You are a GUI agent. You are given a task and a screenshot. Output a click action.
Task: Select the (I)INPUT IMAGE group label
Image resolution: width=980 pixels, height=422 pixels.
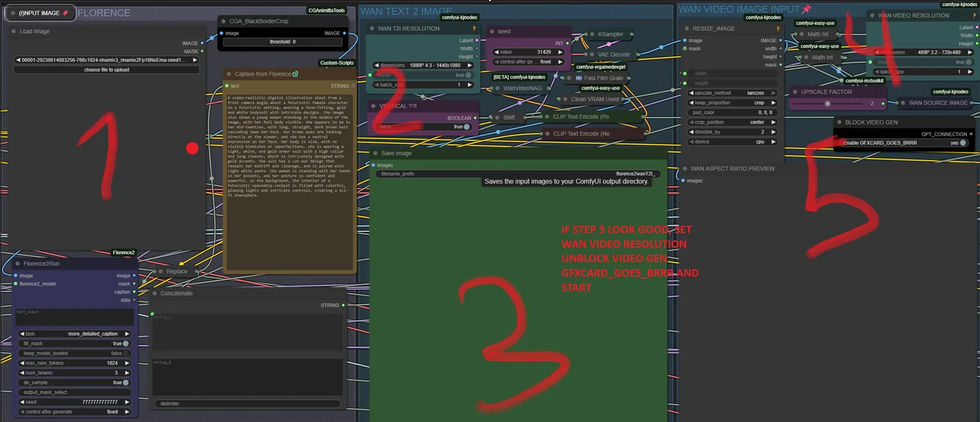pos(39,13)
